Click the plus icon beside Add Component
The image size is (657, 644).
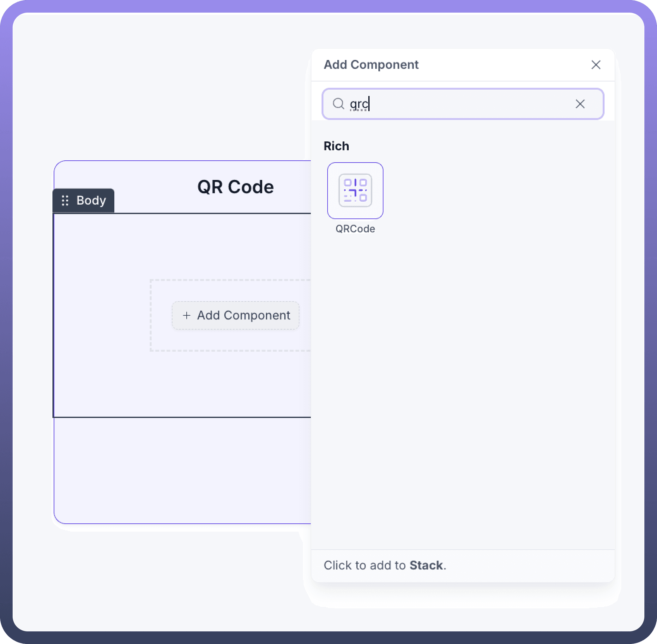[x=186, y=315]
